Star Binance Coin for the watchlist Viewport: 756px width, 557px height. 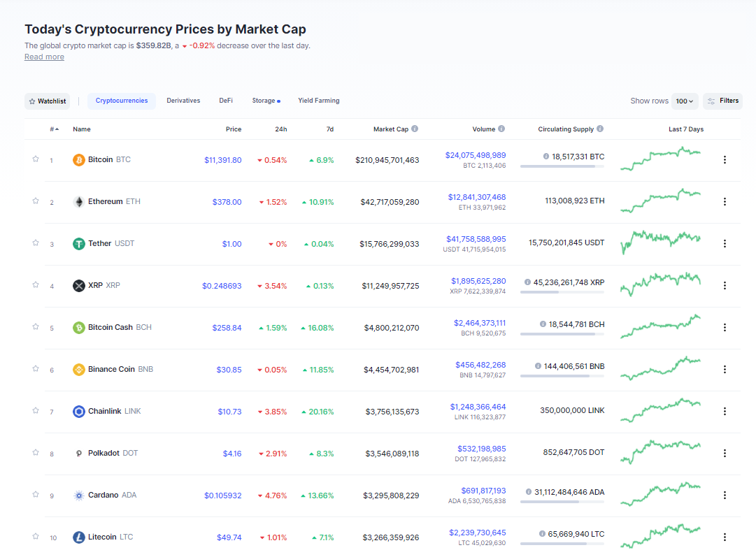click(x=36, y=368)
